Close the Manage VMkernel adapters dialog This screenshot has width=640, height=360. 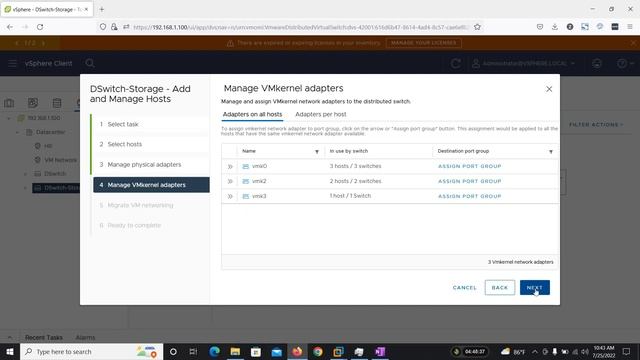point(549,89)
